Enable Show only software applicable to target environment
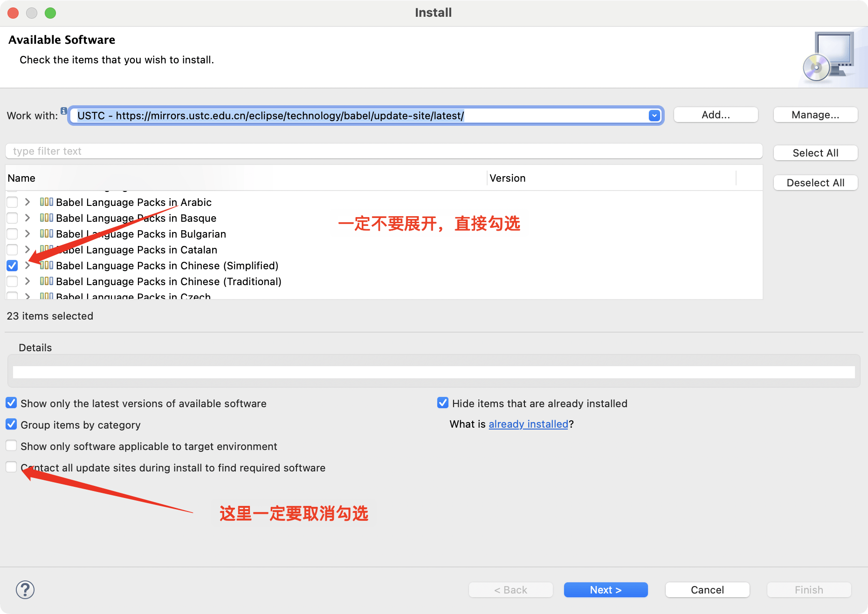This screenshot has width=868, height=614. (11, 445)
